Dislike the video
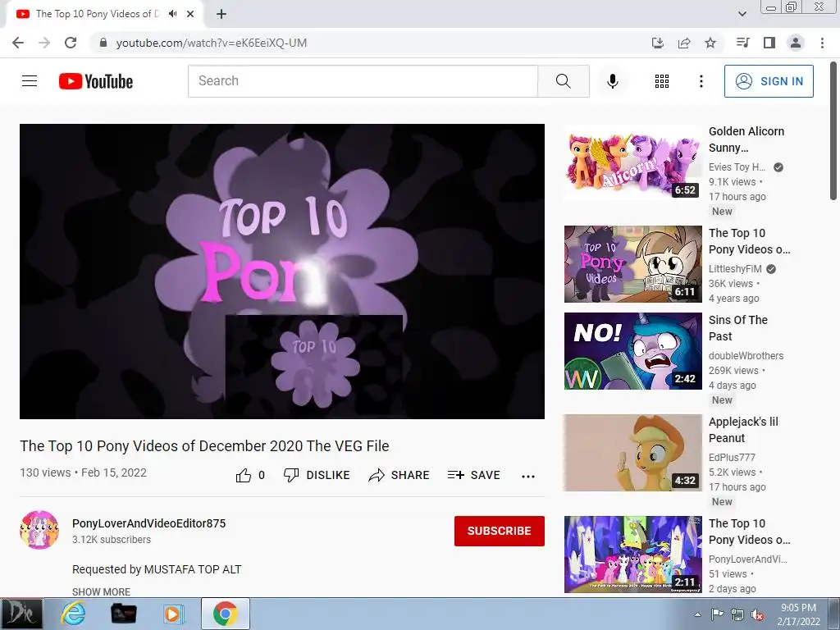The width and height of the screenshot is (840, 630). (x=317, y=475)
